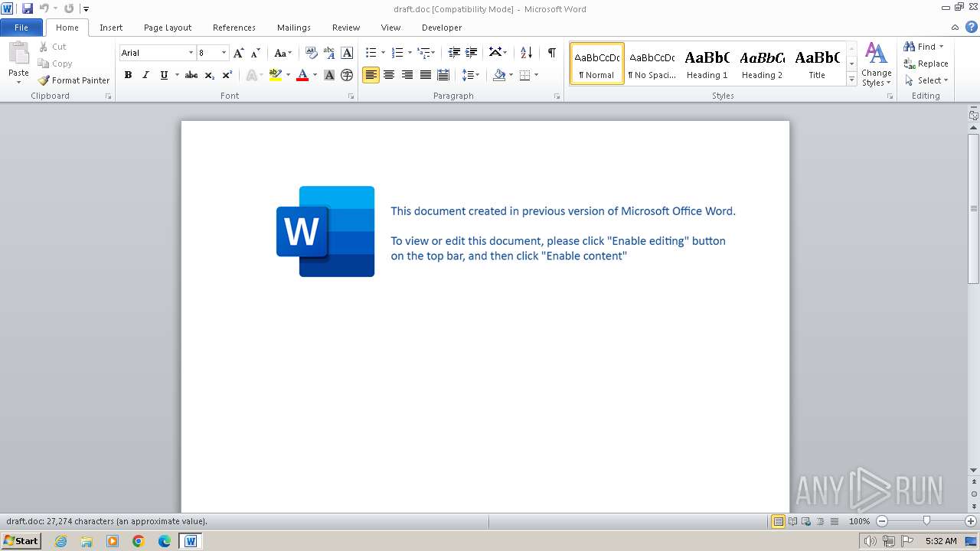Click the zoom in plus button

click(971, 521)
